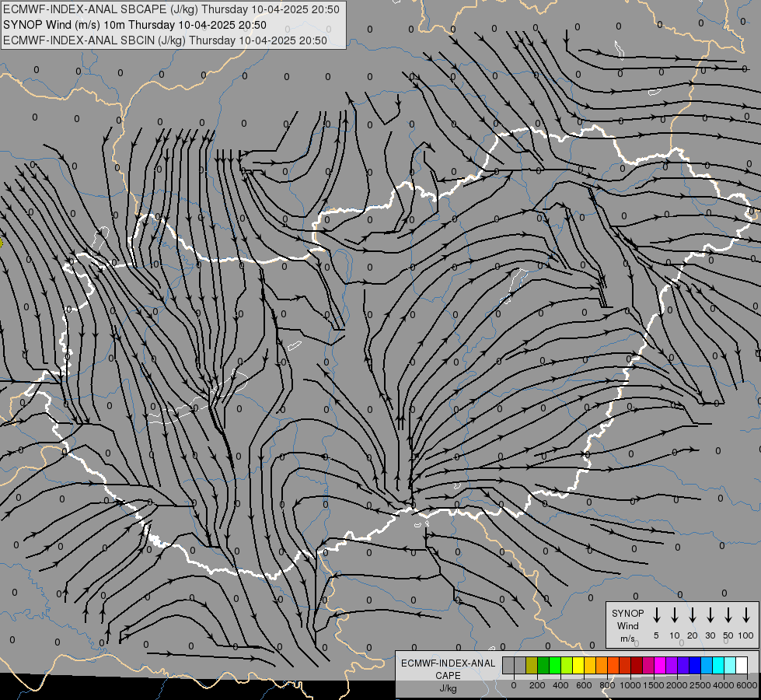Image resolution: width=761 pixels, height=700 pixels.
Task: Click the 50 m/s wind arrow in legend
Action: pos(728,614)
